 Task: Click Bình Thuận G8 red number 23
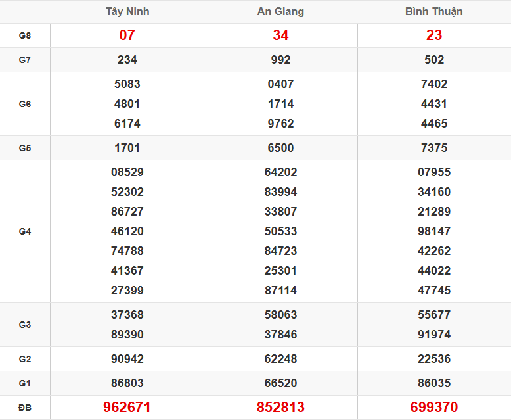[434, 35]
